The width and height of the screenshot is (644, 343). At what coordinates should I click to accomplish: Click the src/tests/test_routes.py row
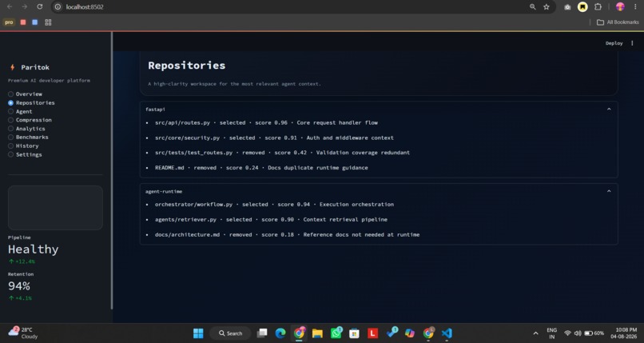(282, 153)
